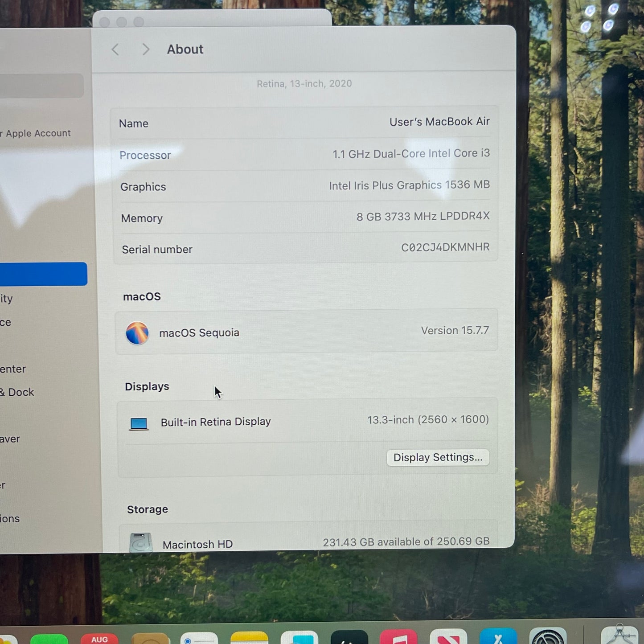Edit the computer name User's MacBook Air

[439, 122]
